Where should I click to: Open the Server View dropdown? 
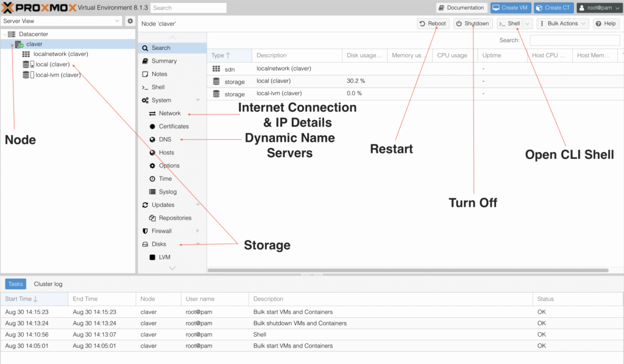tap(62, 21)
